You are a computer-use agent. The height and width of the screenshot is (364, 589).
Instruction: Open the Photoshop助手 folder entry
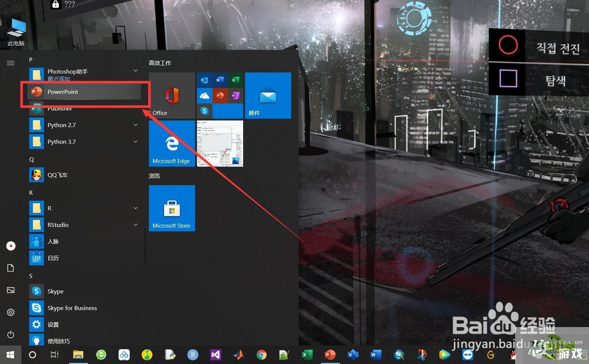click(x=85, y=74)
